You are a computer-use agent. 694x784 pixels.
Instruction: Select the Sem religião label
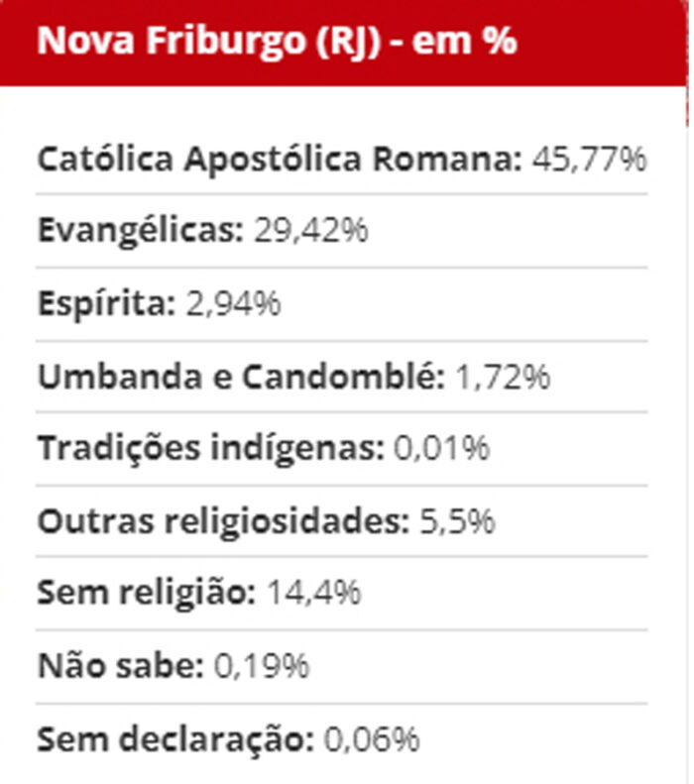coord(147,593)
